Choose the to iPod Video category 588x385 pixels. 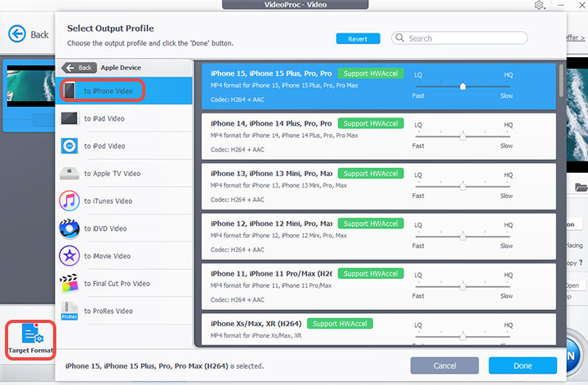pos(124,146)
